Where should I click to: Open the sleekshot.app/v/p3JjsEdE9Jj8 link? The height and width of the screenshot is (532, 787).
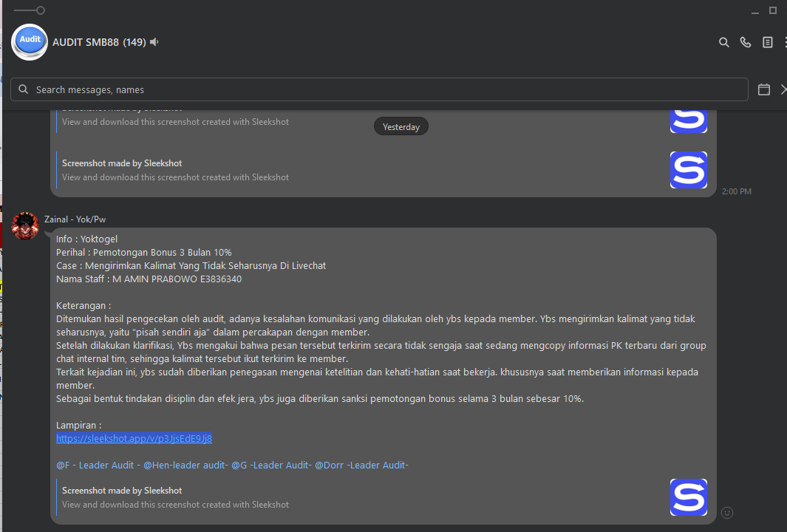[134, 439]
